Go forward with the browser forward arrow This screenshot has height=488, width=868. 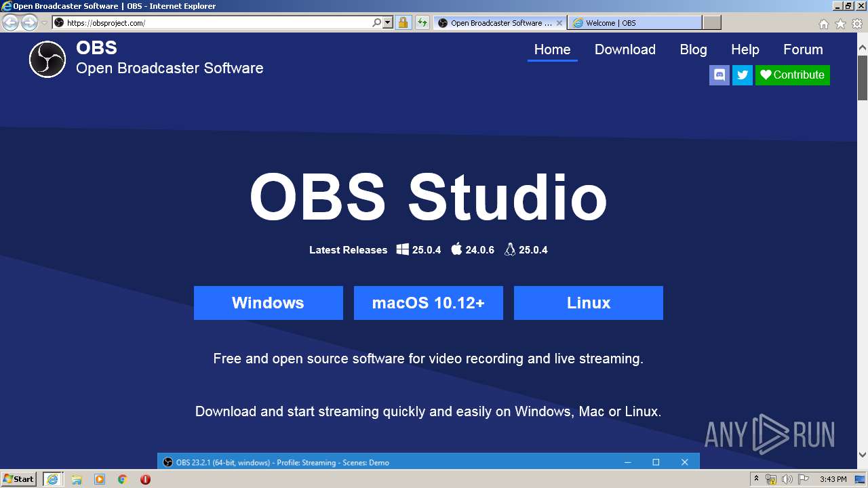pyautogui.click(x=29, y=22)
